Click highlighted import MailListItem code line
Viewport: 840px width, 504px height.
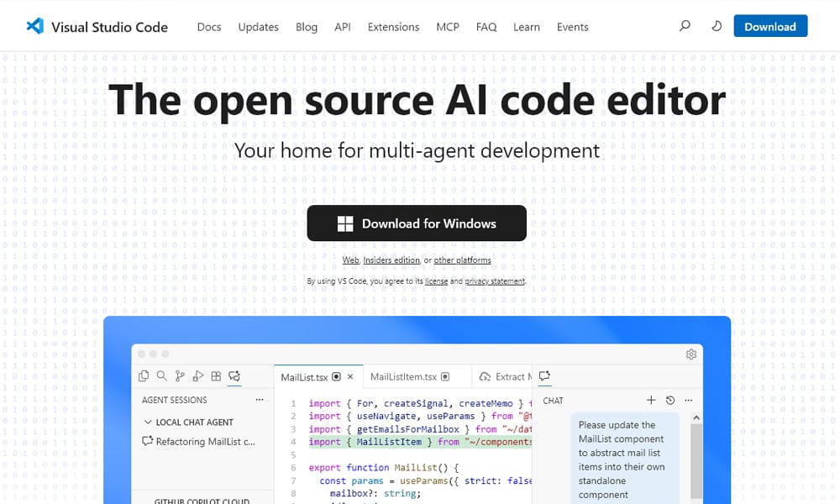point(420,442)
